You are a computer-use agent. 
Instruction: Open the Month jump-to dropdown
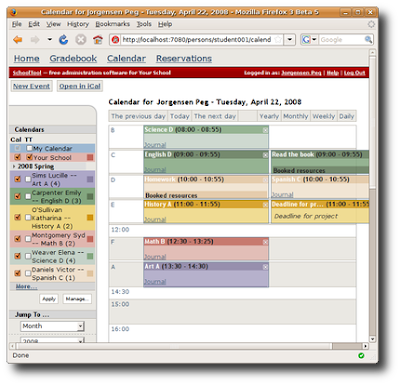(x=53, y=326)
